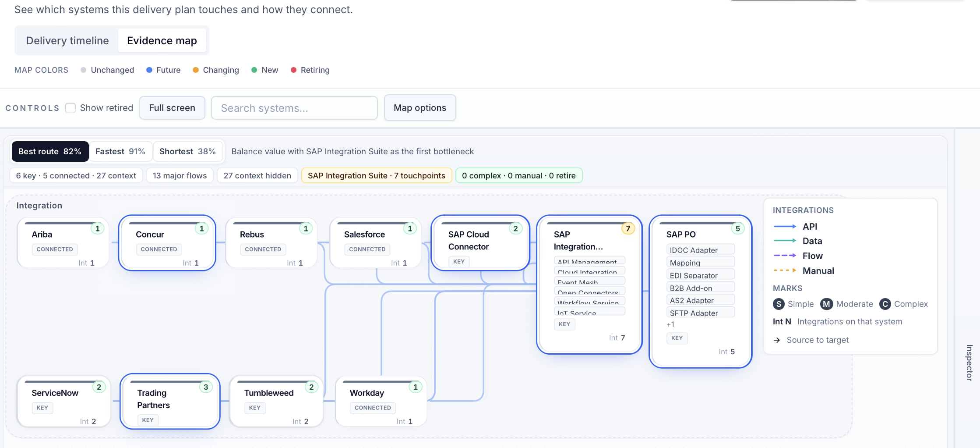Select B2B Add-on in SAP PO

pos(701,288)
